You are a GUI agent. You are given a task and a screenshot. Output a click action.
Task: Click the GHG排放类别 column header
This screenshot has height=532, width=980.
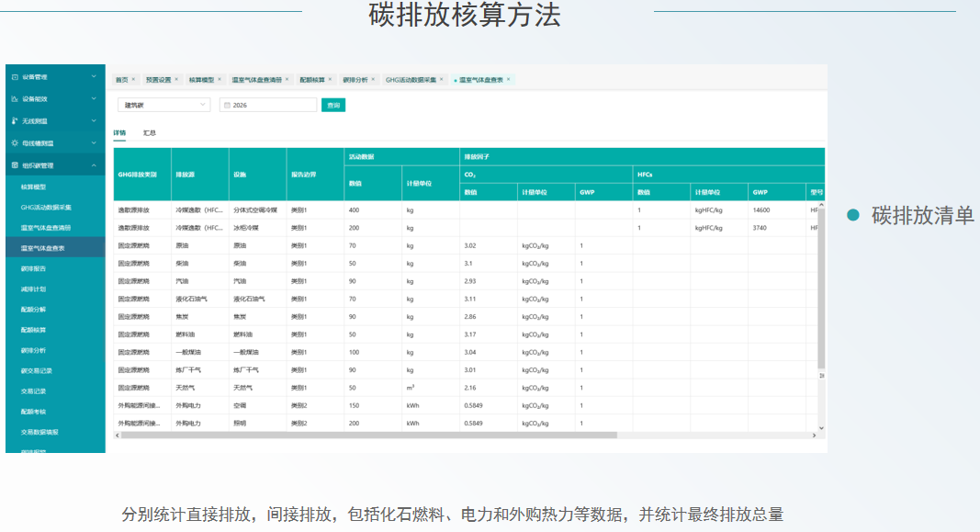142,175
